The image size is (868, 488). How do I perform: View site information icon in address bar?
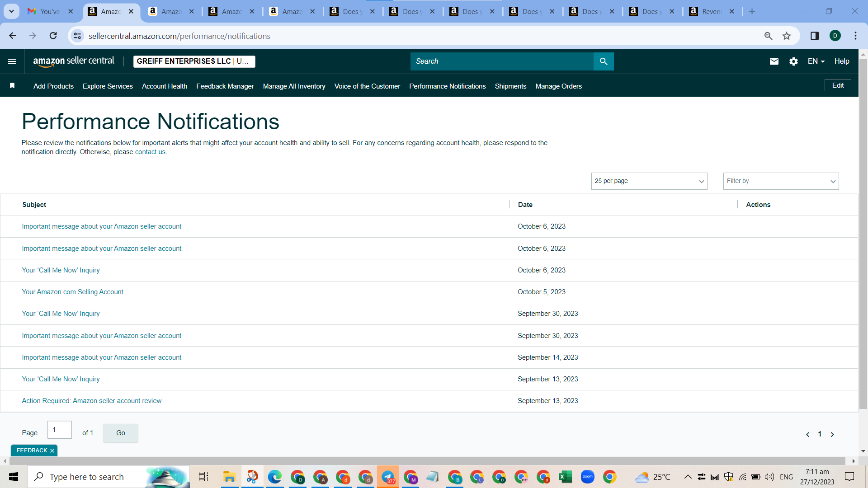pos(78,36)
